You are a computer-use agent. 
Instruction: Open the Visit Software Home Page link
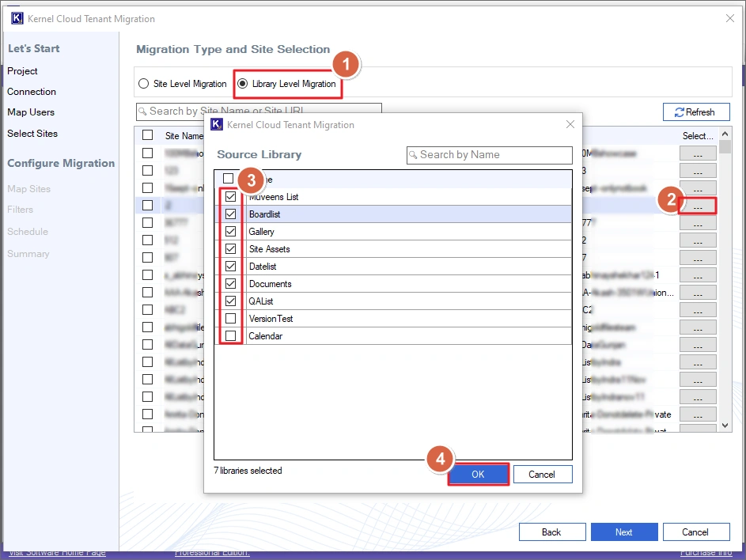point(56,553)
